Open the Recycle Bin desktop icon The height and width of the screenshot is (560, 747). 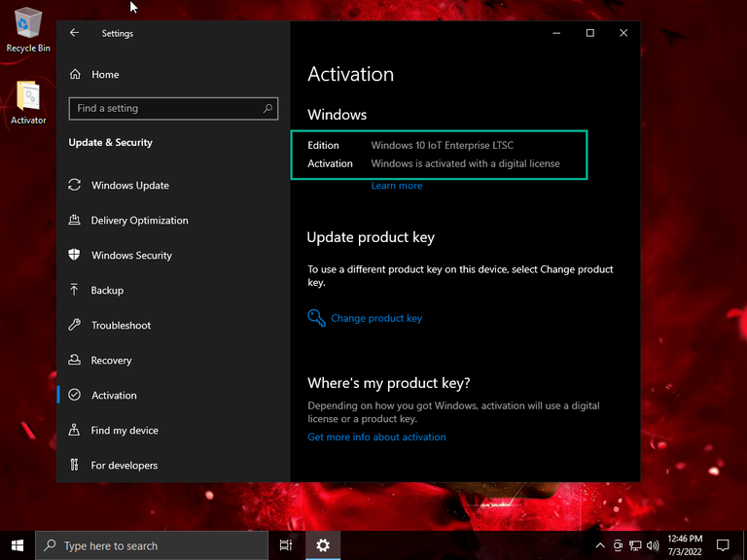click(28, 29)
